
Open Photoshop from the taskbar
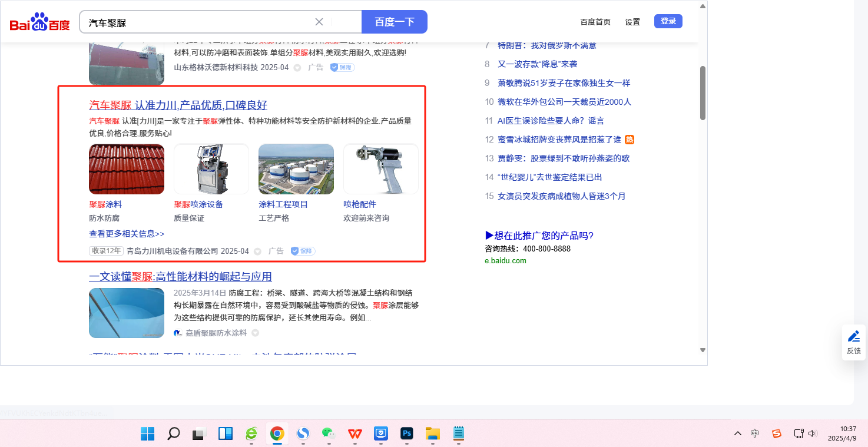[406, 434]
